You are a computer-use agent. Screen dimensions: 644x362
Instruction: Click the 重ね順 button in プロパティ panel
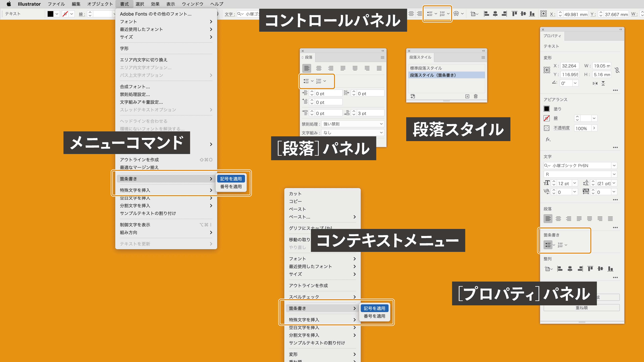(x=581, y=308)
